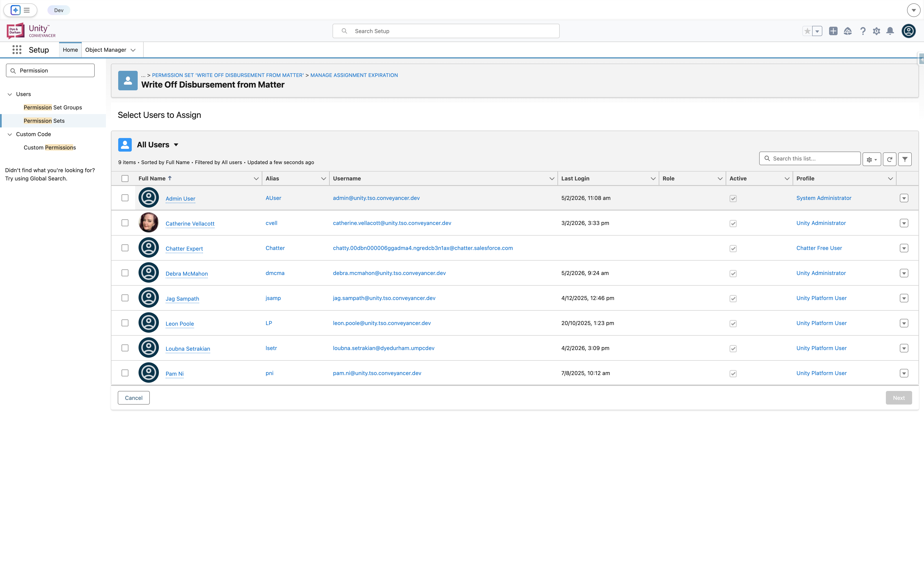Click the Search Setup field

(446, 31)
